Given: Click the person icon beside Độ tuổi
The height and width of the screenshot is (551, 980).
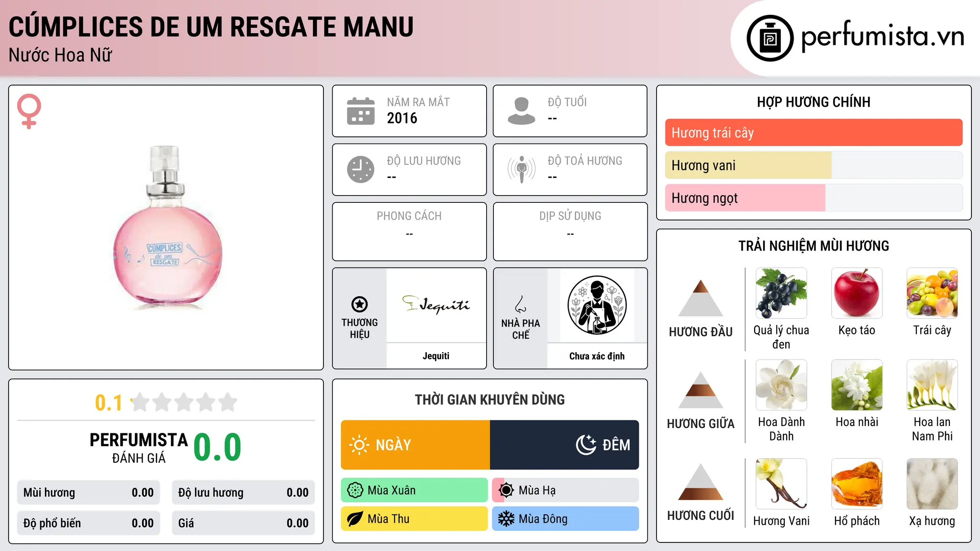Looking at the screenshot, I should pos(522,111).
